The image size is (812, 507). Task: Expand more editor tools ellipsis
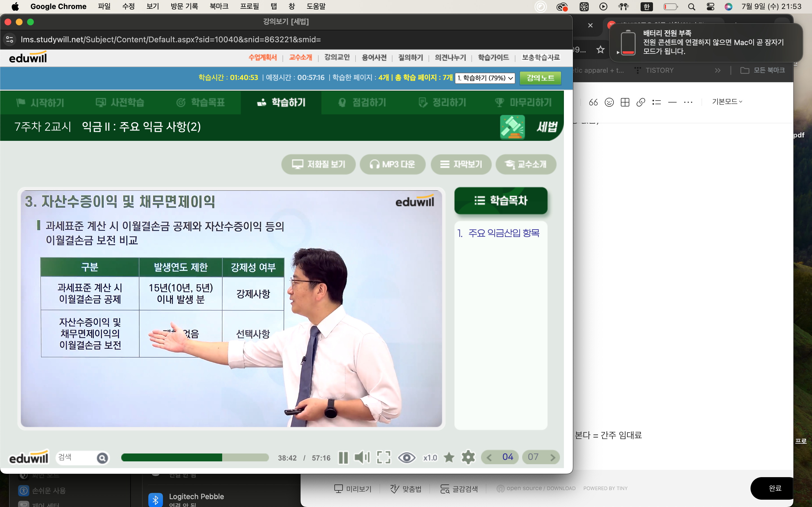coord(688,102)
